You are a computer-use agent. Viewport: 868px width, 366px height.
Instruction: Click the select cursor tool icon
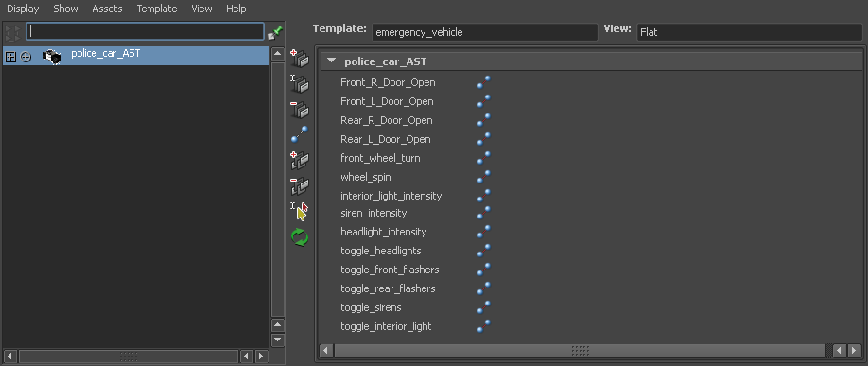pyautogui.click(x=300, y=212)
